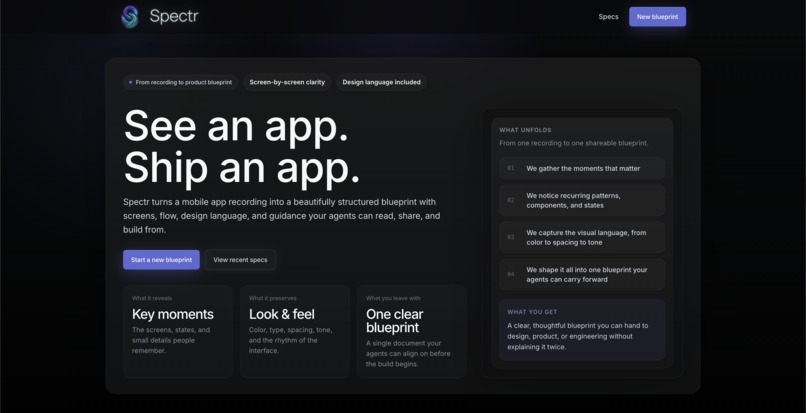The width and height of the screenshot is (806, 413).
Task: Click the WHAT UNFOLDS heading
Action: (x=525, y=130)
